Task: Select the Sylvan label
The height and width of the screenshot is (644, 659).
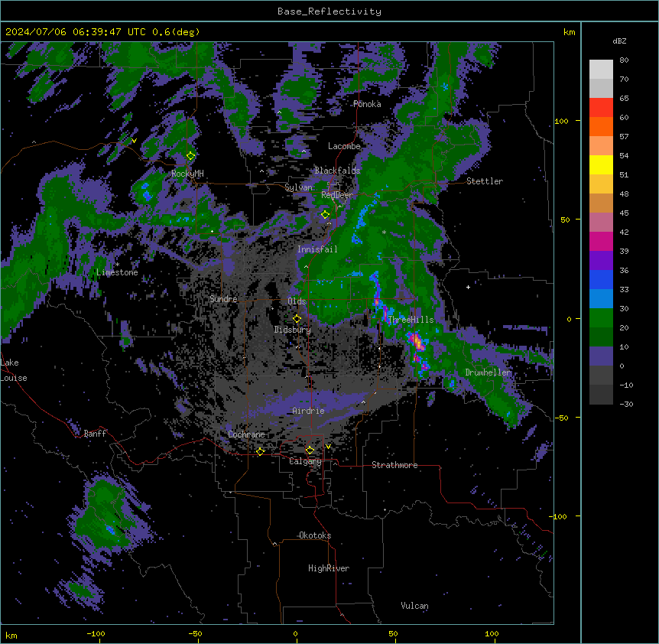Action: coord(298,187)
